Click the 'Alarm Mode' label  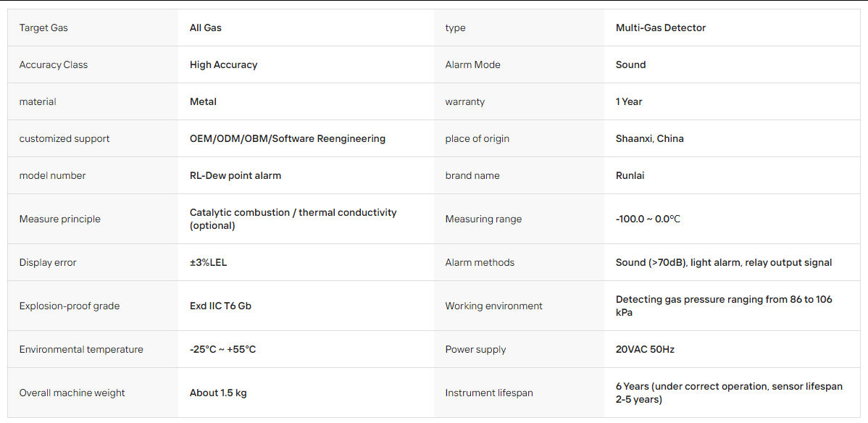coord(472,64)
